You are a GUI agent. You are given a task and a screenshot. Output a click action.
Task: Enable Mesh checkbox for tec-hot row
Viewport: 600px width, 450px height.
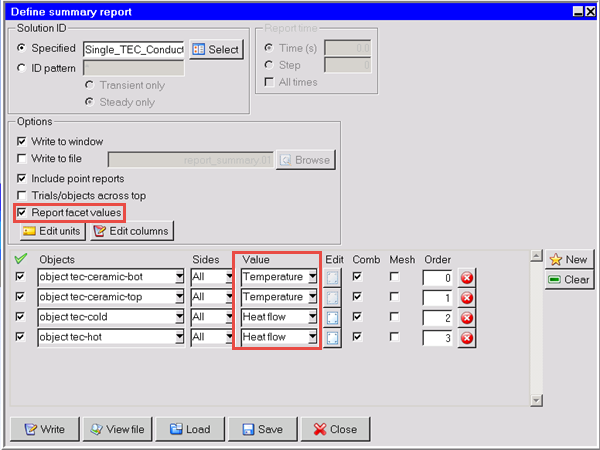pyautogui.click(x=394, y=336)
